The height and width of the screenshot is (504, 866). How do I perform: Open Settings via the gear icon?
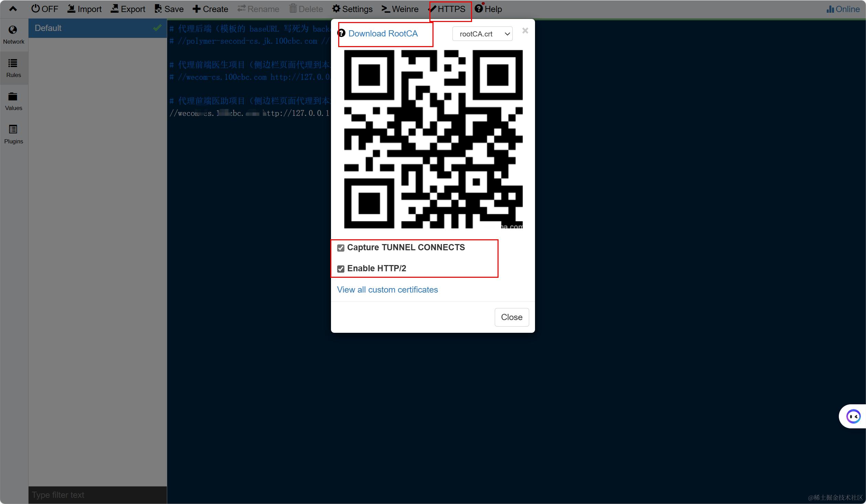click(336, 9)
